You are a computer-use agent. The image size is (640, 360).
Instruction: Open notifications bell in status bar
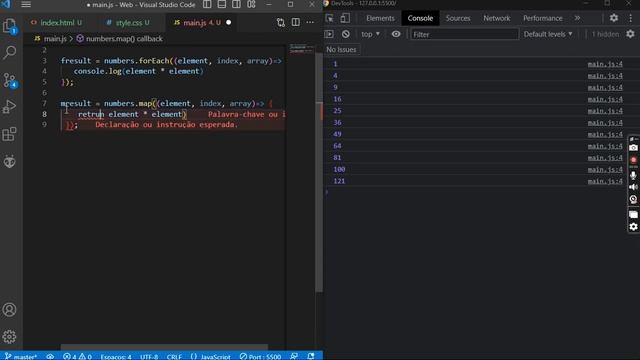click(311, 356)
